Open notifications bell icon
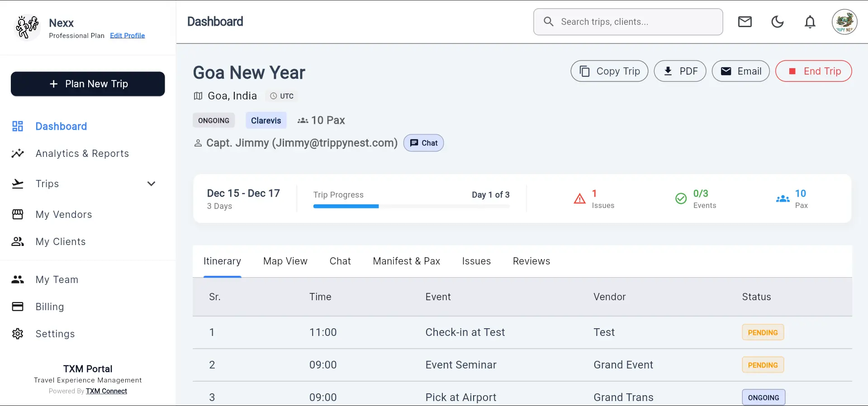This screenshot has height=406, width=868. (x=810, y=22)
